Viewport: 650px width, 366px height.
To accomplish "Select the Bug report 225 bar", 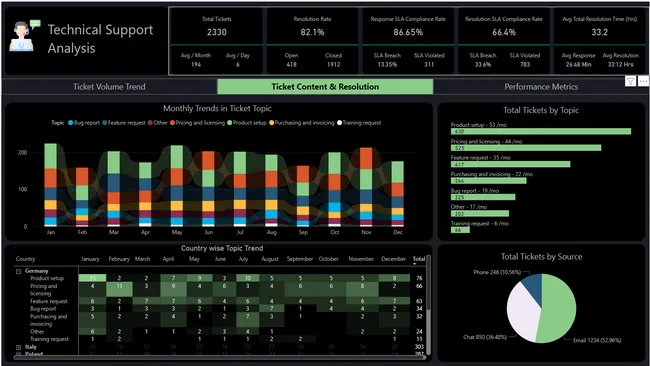I will pos(483,197).
